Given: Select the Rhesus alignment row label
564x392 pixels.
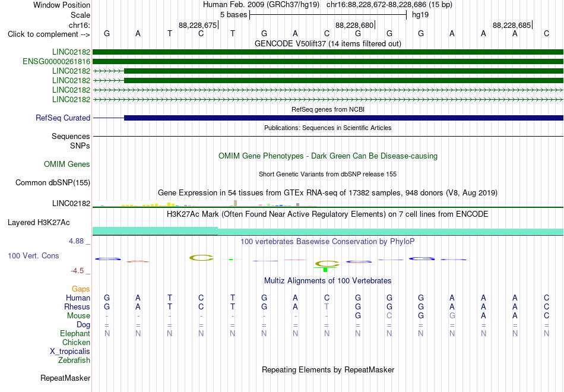Looking at the screenshot, I should click(77, 306).
